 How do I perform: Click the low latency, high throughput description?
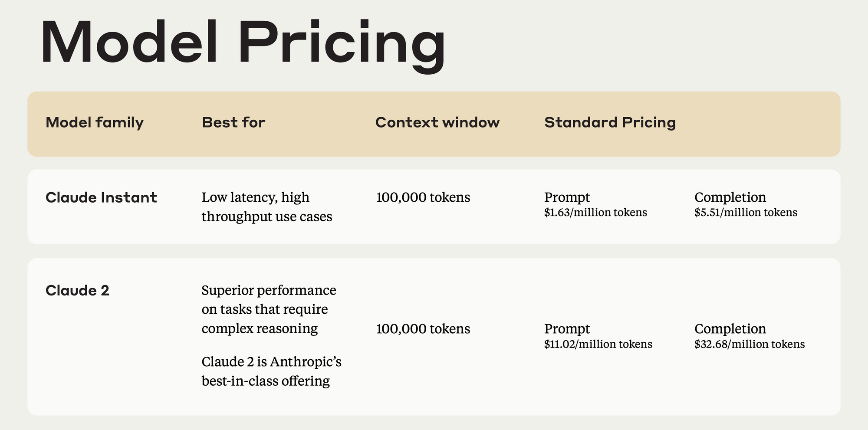[267, 207]
